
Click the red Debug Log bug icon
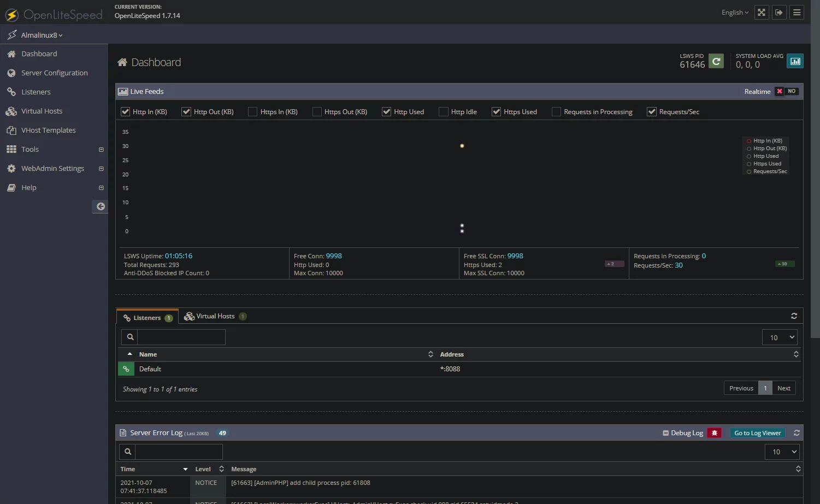(x=715, y=433)
